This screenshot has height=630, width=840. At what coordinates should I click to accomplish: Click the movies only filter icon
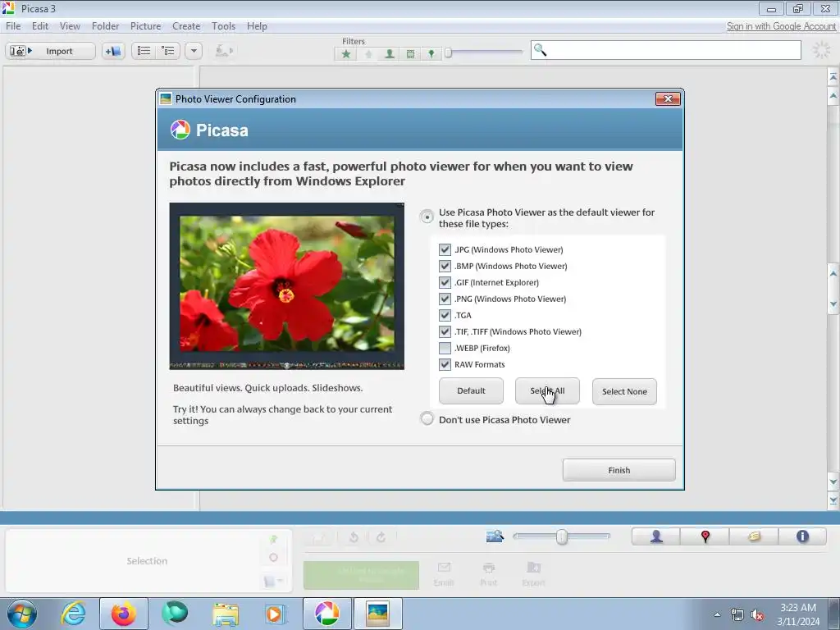click(x=410, y=53)
